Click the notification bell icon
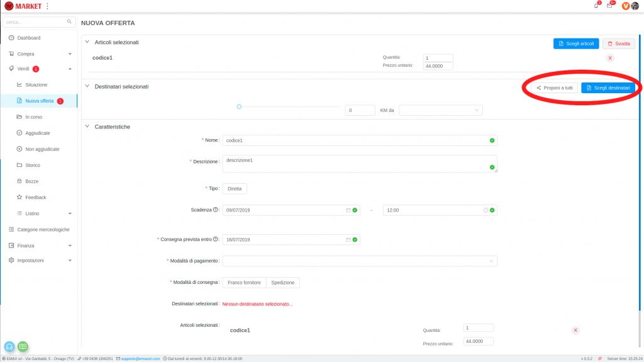The width and height of the screenshot is (644, 362). pos(596,6)
